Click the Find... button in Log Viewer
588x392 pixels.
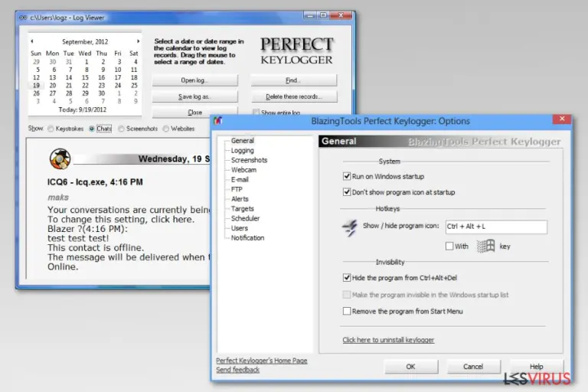[294, 80]
